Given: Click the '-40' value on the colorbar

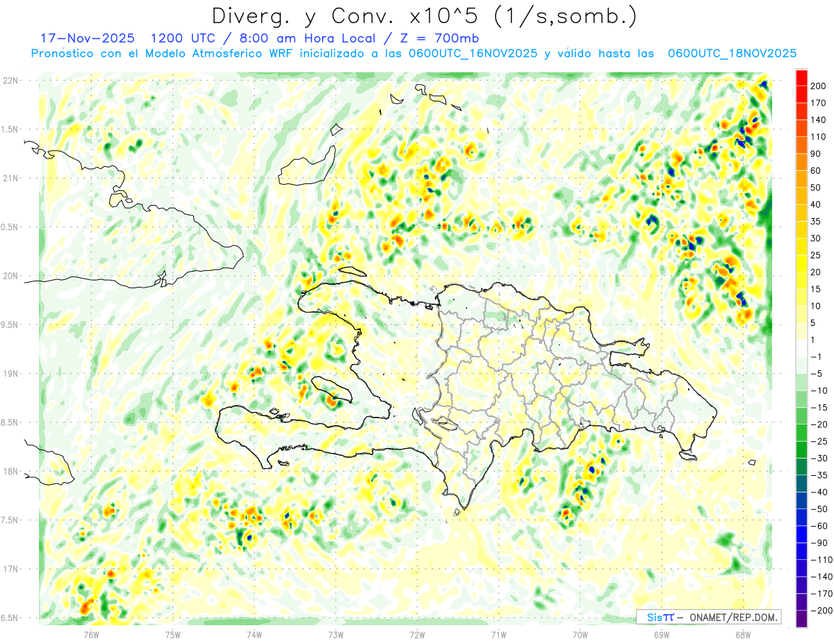Looking at the screenshot, I should tap(819, 492).
